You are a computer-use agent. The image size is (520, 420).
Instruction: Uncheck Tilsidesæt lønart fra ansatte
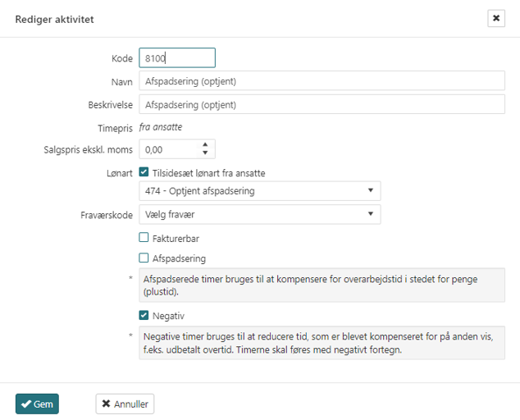pos(144,173)
